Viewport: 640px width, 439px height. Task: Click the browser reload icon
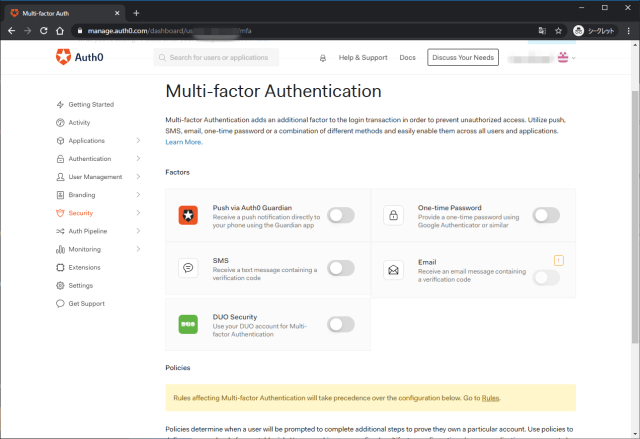[44, 31]
